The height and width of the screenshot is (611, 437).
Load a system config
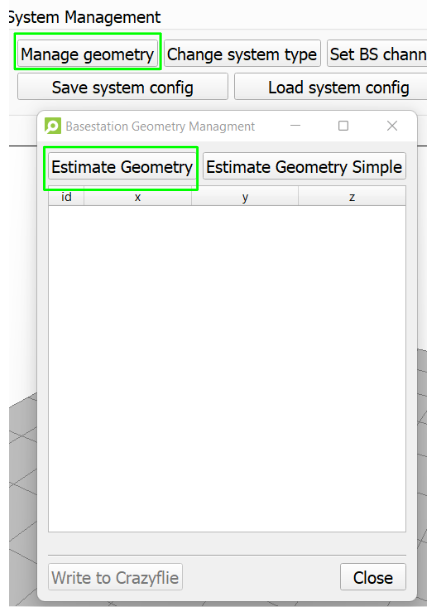point(331,87)
